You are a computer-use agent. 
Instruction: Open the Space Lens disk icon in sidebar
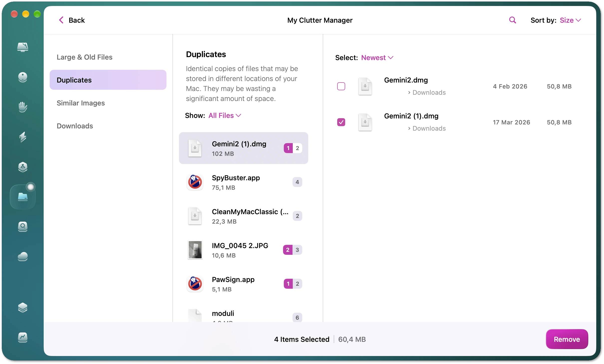[23, 227]
